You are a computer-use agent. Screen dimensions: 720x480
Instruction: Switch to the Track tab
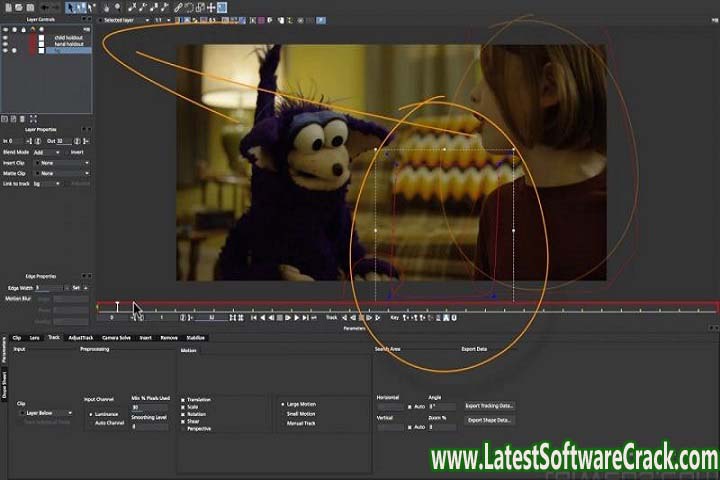coord(54,338)
